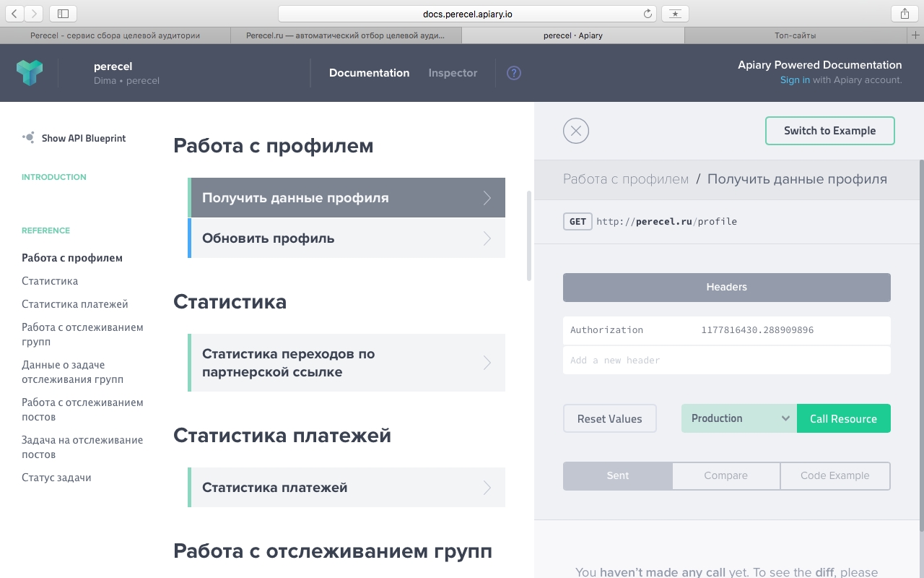
Task: Click the Show API Blueprint icon
Action: (x=28, y=138)
